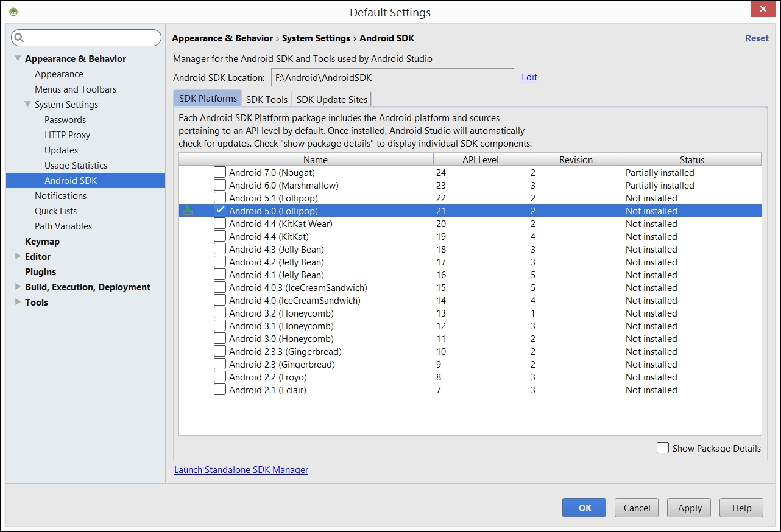Focus the settings search field
Screen dimensions: 781x532
87,38
